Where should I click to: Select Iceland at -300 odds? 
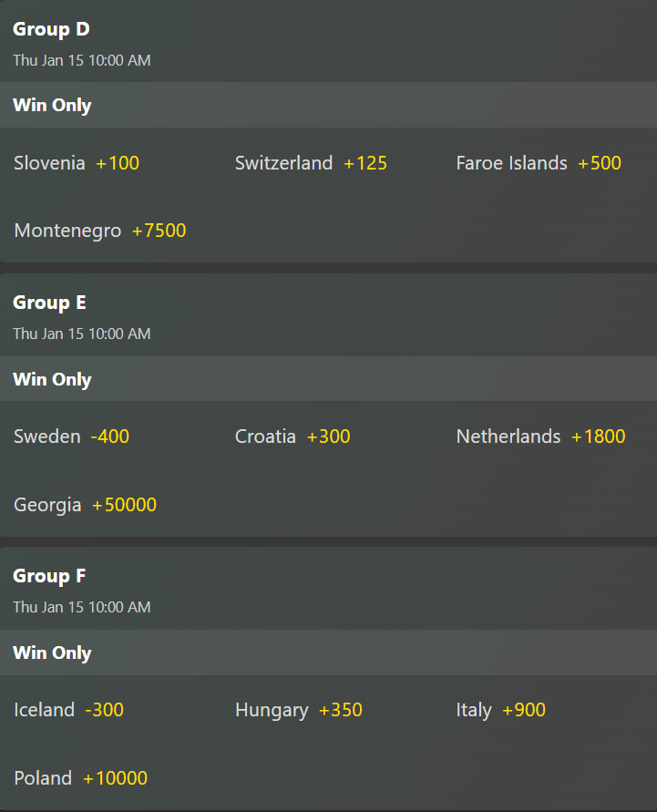[68, 710]
